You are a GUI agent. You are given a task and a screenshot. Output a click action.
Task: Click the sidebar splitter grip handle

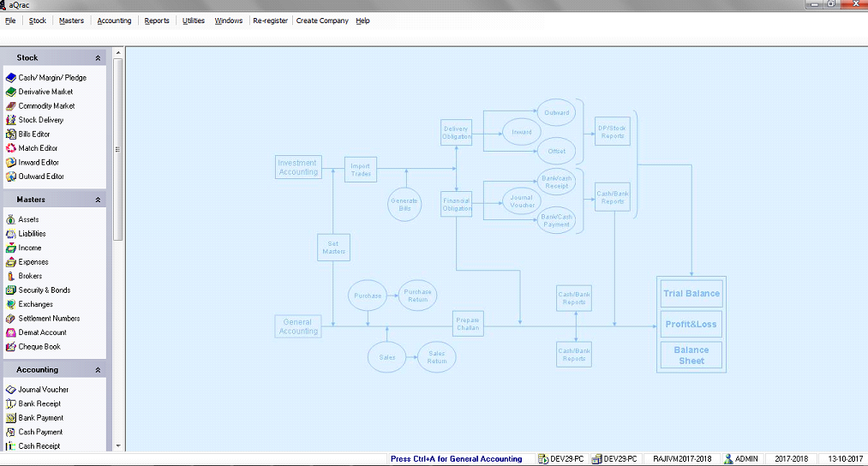[x=117, y=149]
